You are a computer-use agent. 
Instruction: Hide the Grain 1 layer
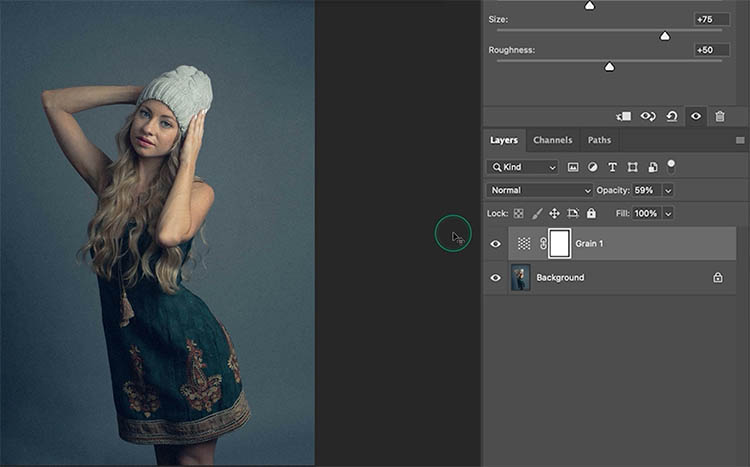[x=495, y=244]
